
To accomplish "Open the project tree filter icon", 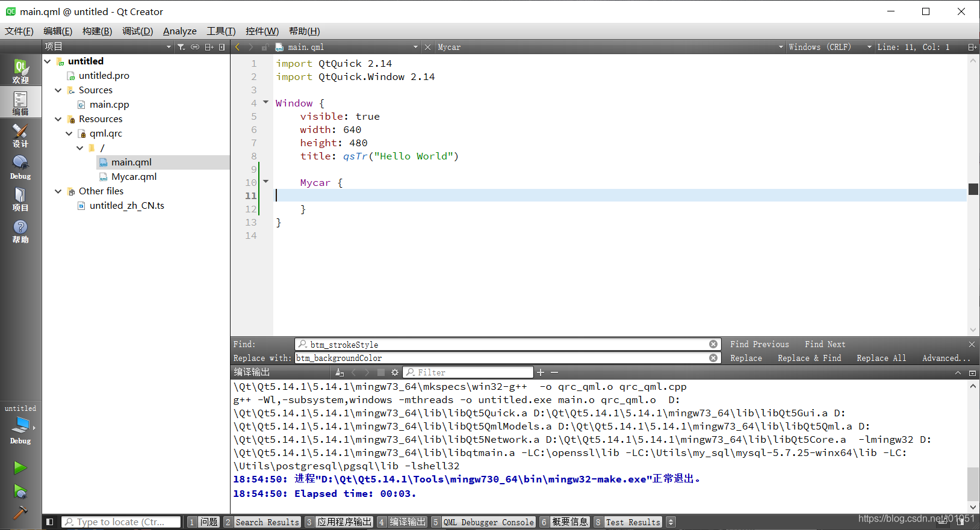I will click(181, 47).
